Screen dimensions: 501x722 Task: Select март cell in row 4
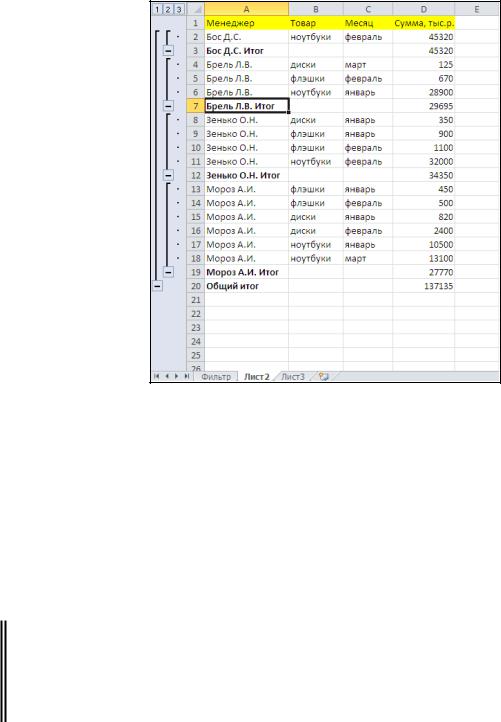(368, 64)
